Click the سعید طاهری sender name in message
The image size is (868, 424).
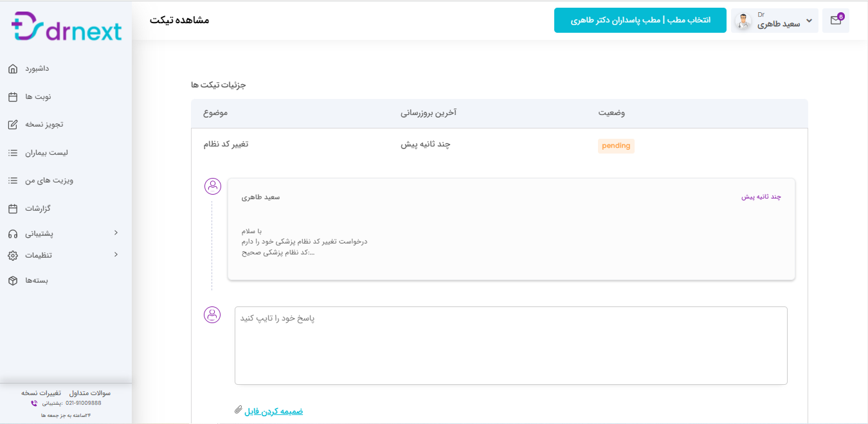(x=260, y=197)
